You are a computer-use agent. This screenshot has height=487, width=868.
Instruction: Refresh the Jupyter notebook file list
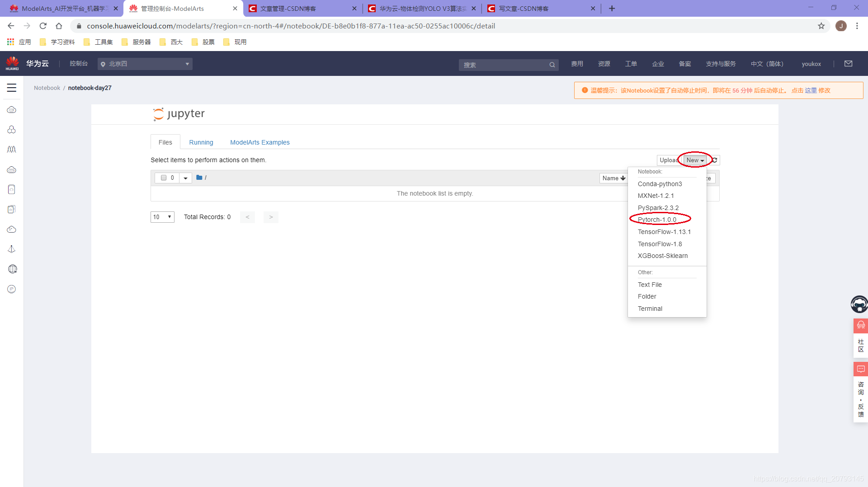click(715, 160)
